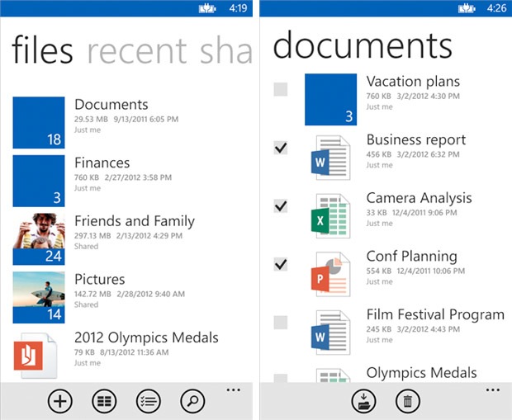The image size is (512, 420).
Task: Tap the download icon in documents bar
Action: point(362,402)
